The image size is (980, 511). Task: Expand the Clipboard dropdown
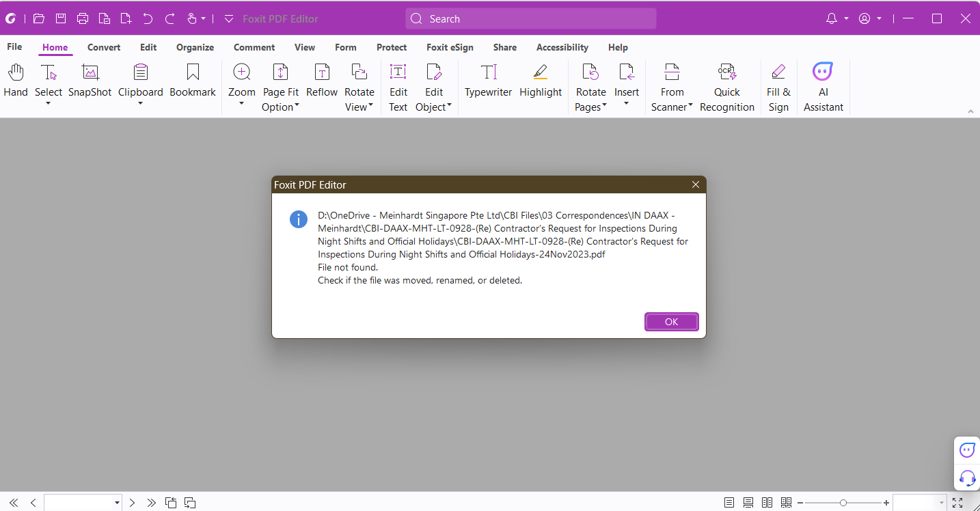pos(140,104)
